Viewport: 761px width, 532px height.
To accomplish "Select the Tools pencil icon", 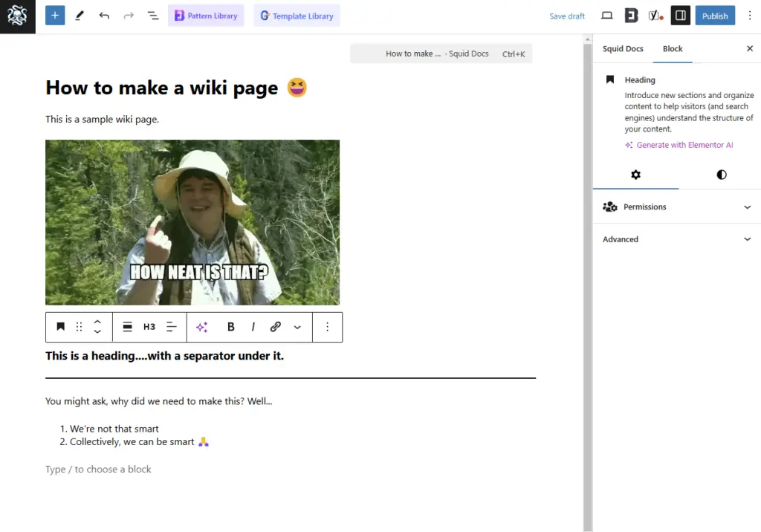I will pyautogui.click(x=80, y=16).
